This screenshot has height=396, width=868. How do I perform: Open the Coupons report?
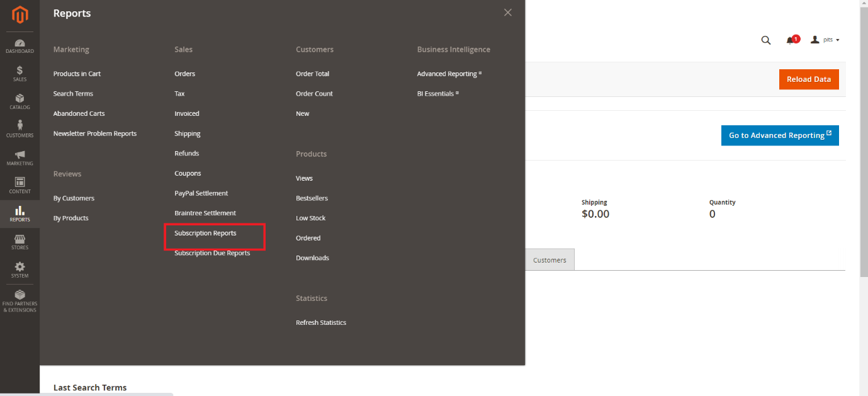click(188, 174)
